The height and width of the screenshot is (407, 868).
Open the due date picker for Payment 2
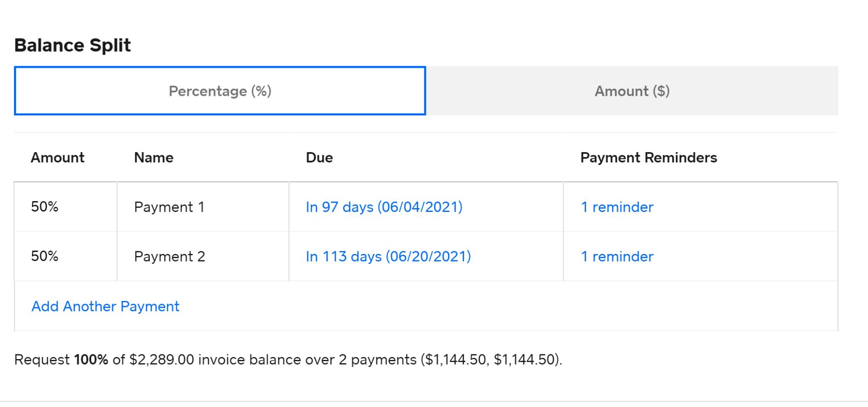pyautogui.click(x=389, y=256)
